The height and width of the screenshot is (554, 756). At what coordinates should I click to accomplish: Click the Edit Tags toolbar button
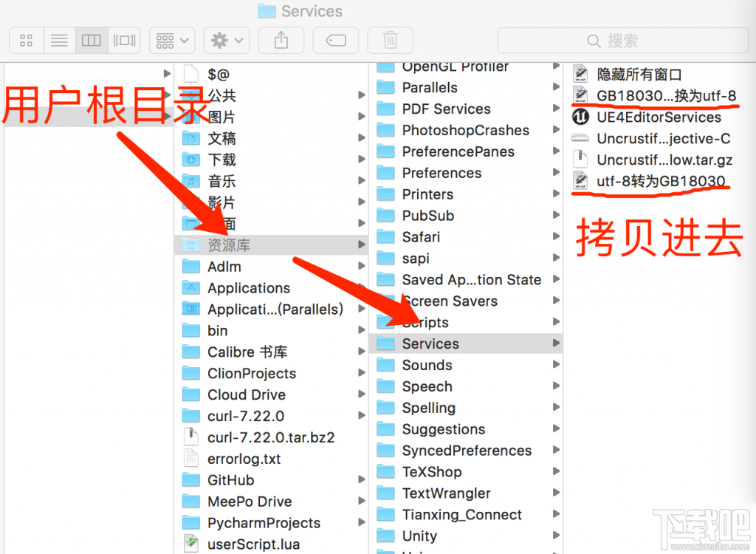pyautogui.click(x=336, y=40)
